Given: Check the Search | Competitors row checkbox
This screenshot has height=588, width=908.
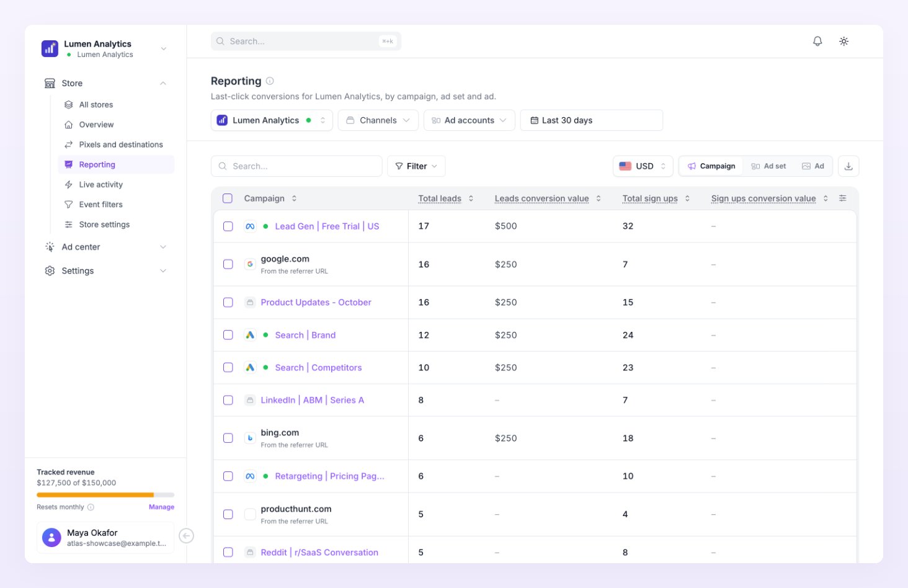Looking at the screenshot, I should (228, 368).
